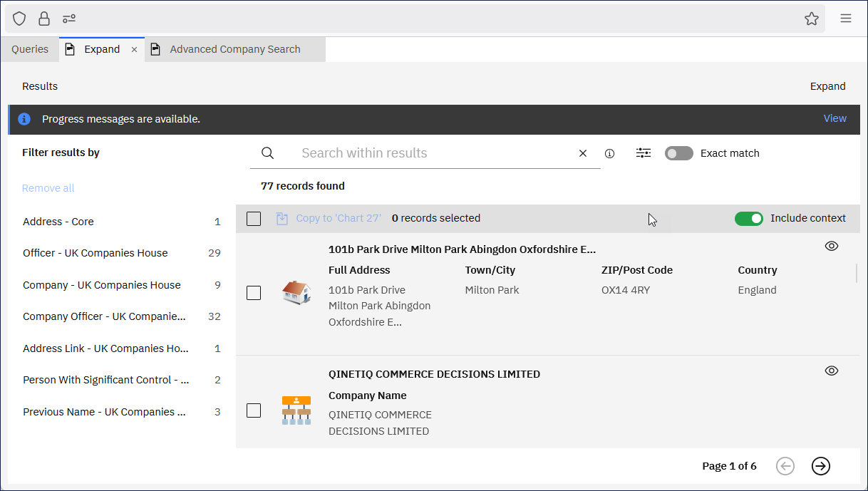Click View link for progress messages
The height and width of the screenshot is (491, 868).
[835, 119]
